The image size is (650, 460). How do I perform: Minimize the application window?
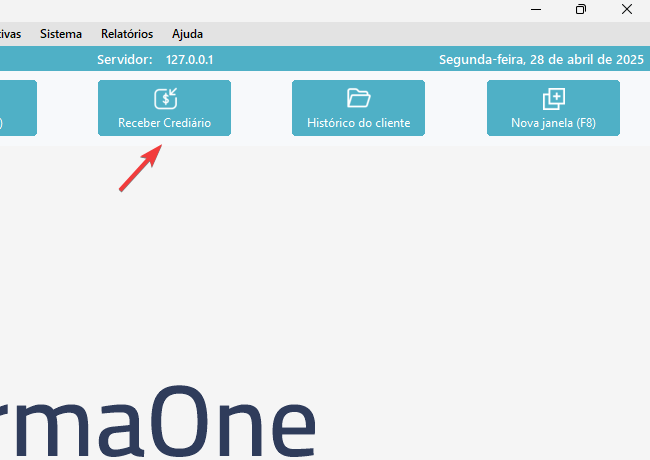(x=536, y=9)
